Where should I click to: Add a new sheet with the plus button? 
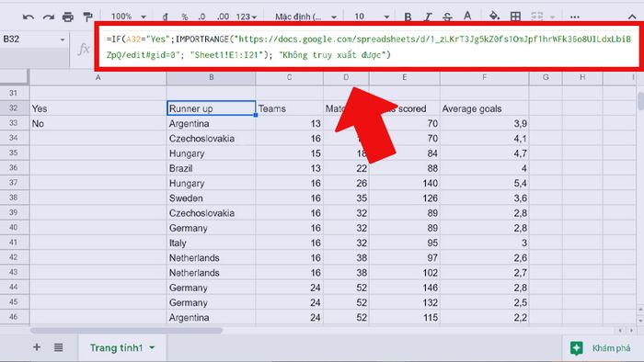click(x=37, y=347)
